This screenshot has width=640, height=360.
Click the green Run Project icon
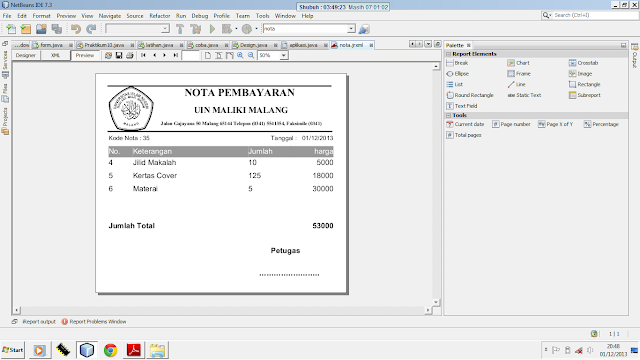click(212, 29)
